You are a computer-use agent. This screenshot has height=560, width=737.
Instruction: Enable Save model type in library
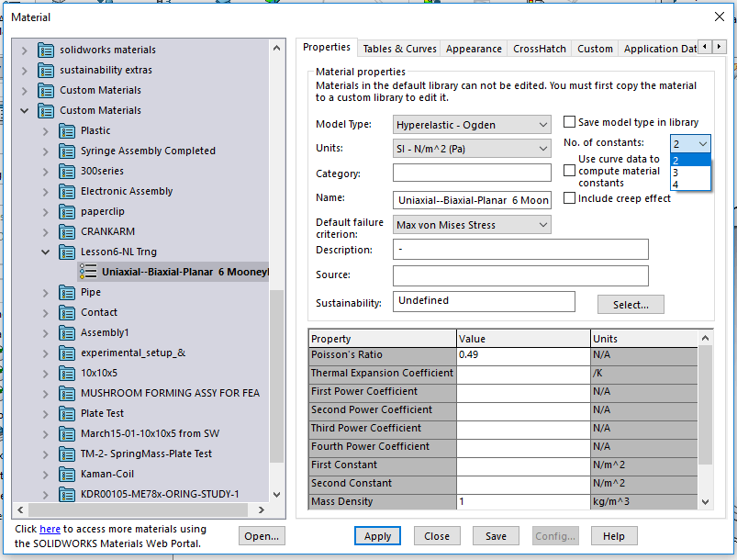pos(569,122)
